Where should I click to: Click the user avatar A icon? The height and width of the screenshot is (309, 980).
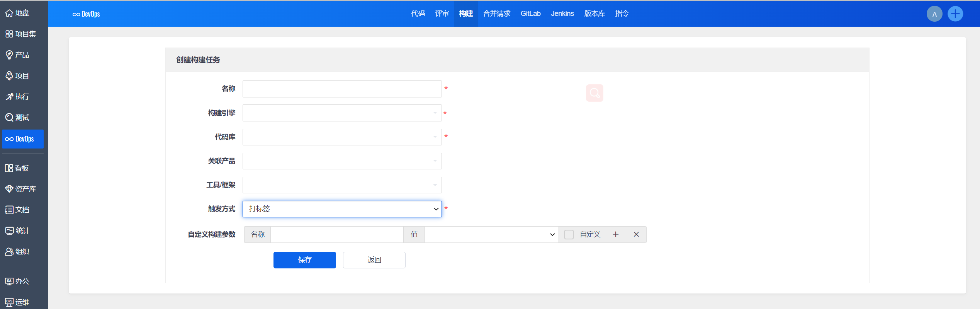(934, 14)
